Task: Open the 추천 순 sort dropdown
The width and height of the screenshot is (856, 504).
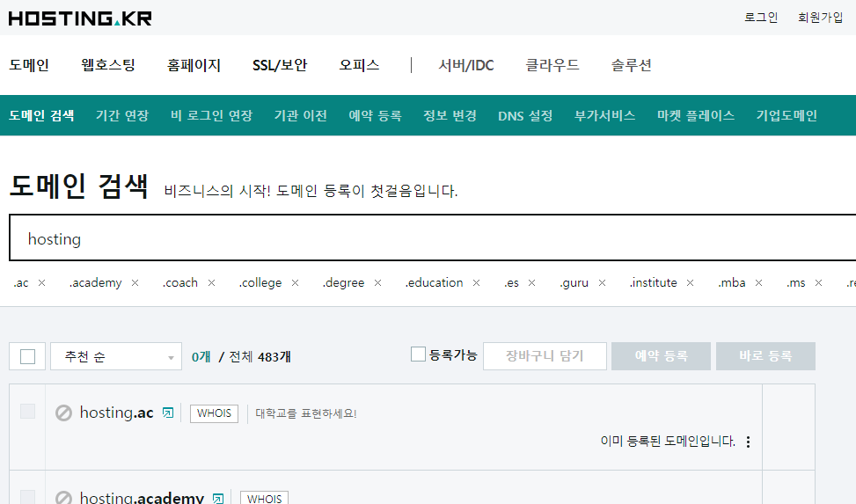Action: pyautogui.click(x=116, y=356)
